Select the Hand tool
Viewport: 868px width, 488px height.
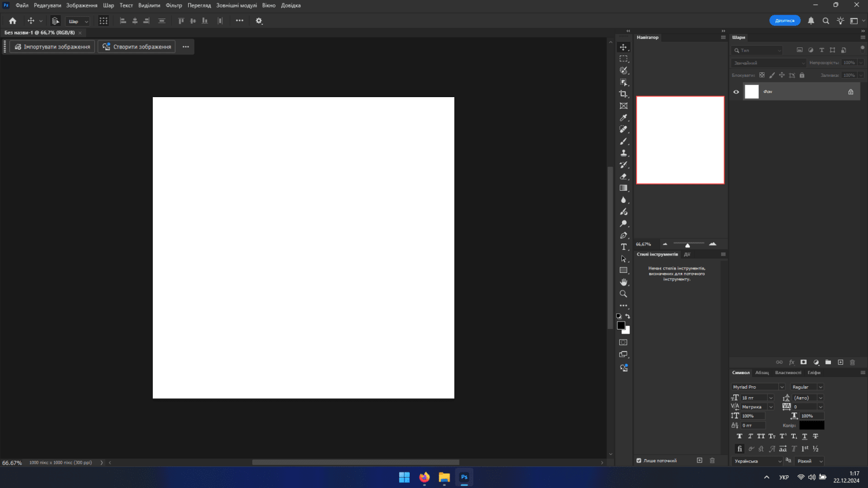click(623, 282)
